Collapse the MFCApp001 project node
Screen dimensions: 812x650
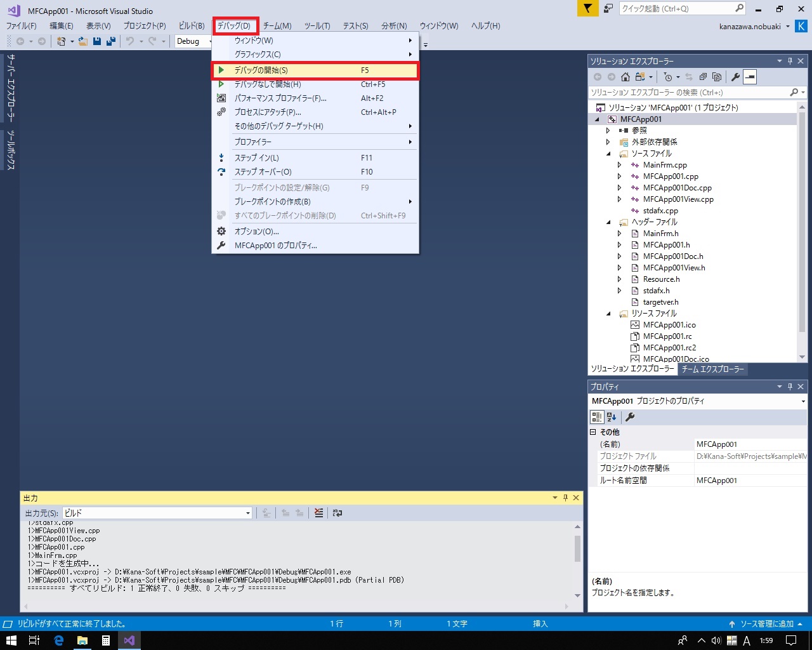(x=597, y=119)
